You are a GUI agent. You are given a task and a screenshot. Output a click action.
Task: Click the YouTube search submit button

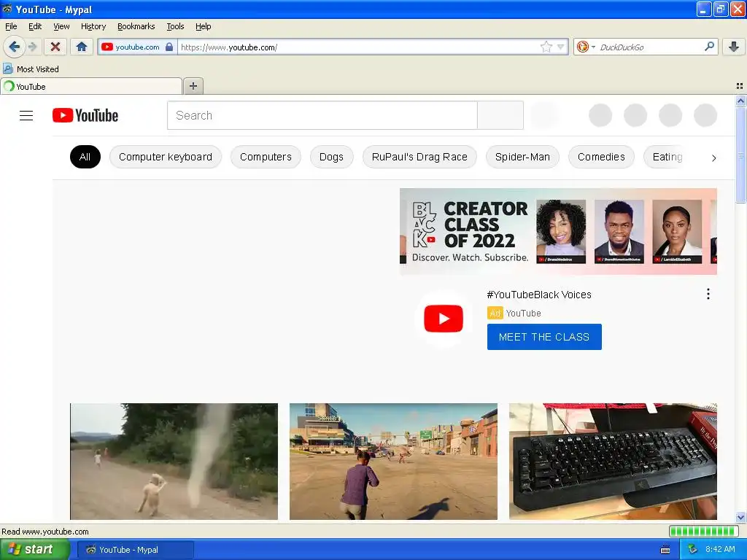(x=500, y=115)
